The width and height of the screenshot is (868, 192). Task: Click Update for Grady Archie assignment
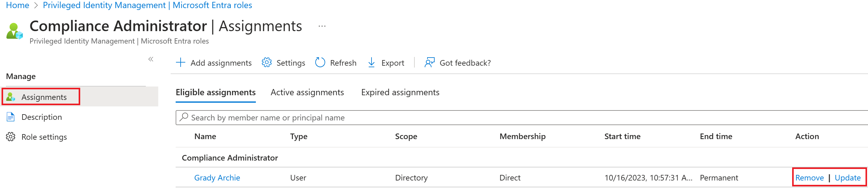point(847,178)
